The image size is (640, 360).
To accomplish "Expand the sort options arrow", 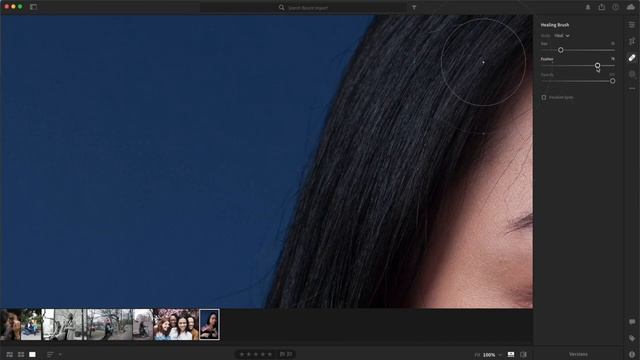I will tap(60, 354).
